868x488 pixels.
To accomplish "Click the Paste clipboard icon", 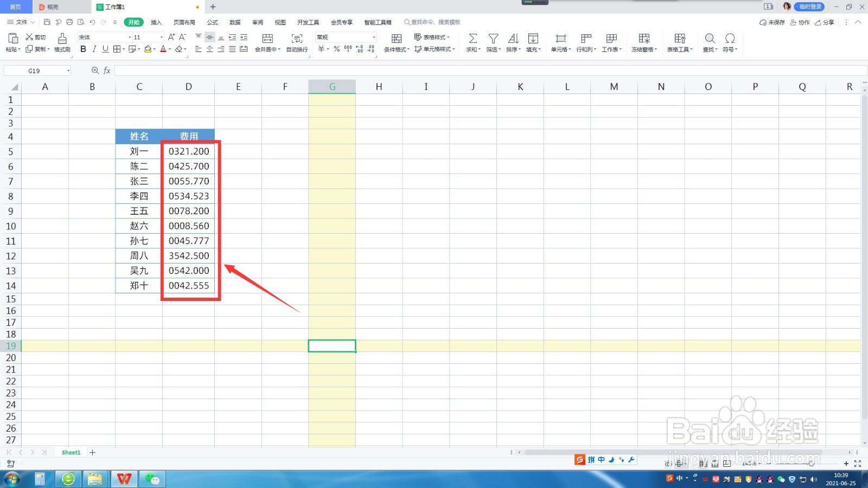I will tap(13, 38).
